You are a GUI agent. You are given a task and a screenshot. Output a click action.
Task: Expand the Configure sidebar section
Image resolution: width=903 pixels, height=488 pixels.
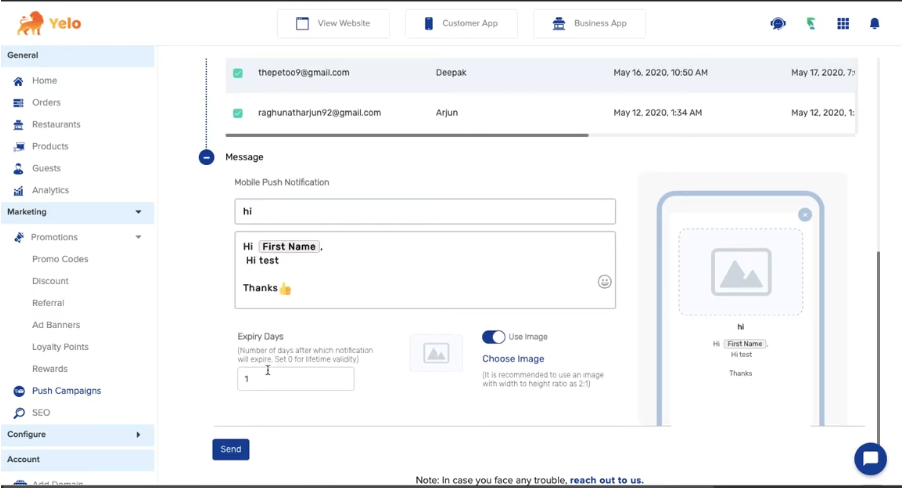click(x=138, y=435)
